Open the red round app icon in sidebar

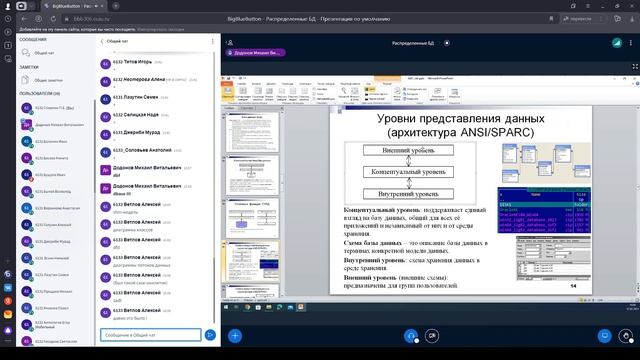[x=8, y=301]
